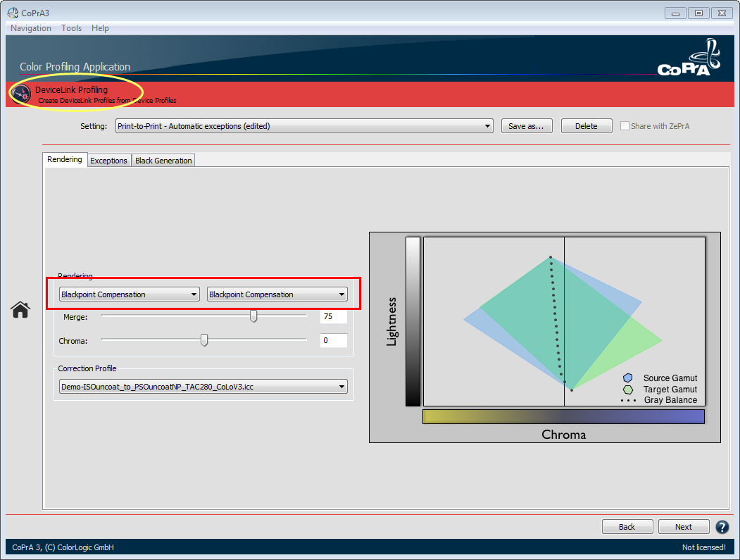Click the yellow-to-blue Chroma gradient bar

563,416
